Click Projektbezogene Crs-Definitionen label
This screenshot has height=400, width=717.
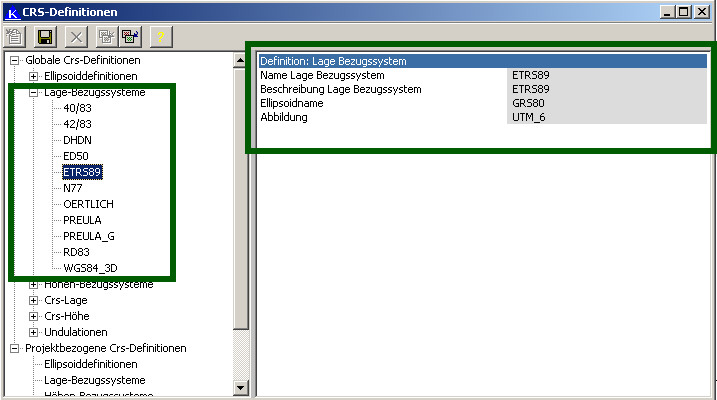click(106, 348)
